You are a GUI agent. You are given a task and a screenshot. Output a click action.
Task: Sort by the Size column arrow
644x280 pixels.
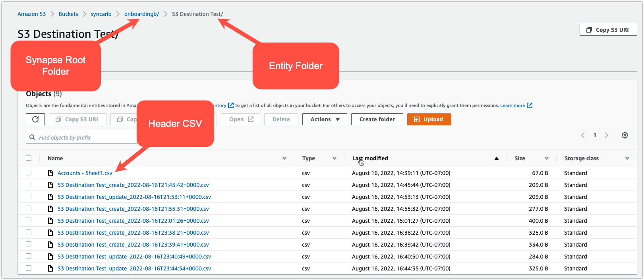[547, 158]
